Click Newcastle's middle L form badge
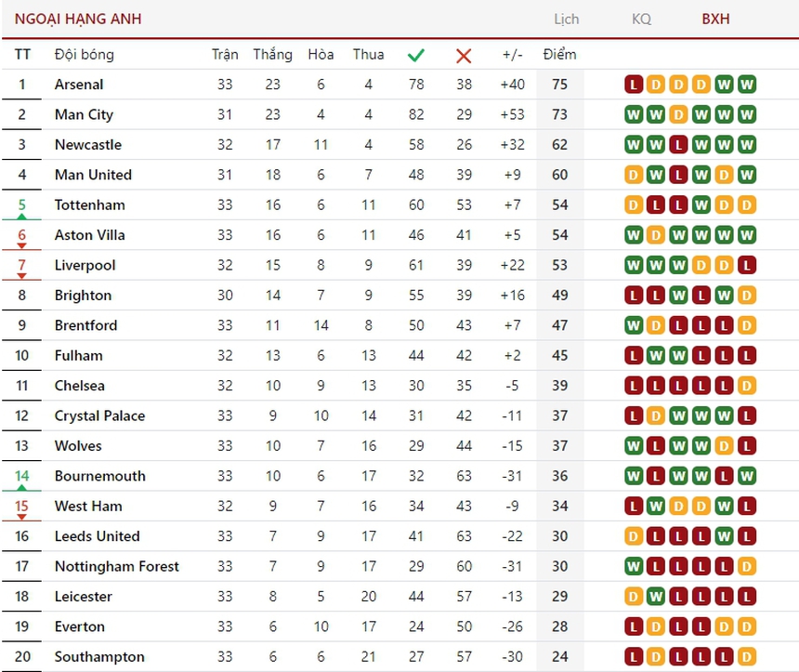 677,145
